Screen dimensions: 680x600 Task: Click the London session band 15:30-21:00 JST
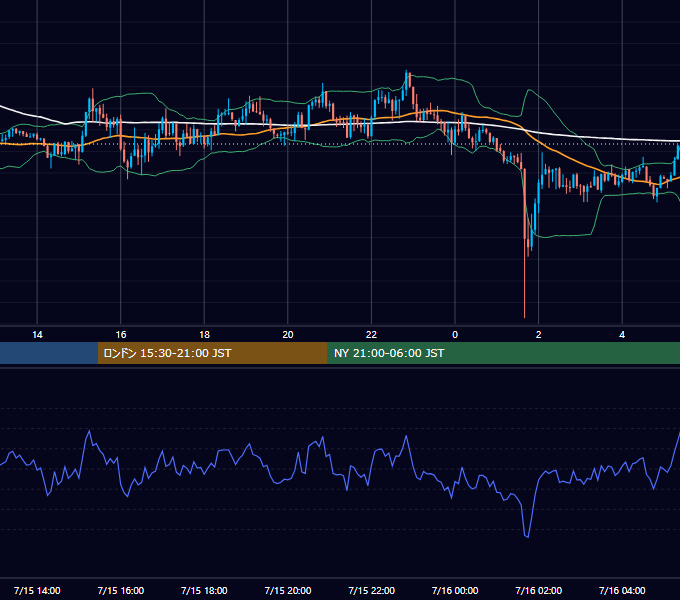click(212, 353)
